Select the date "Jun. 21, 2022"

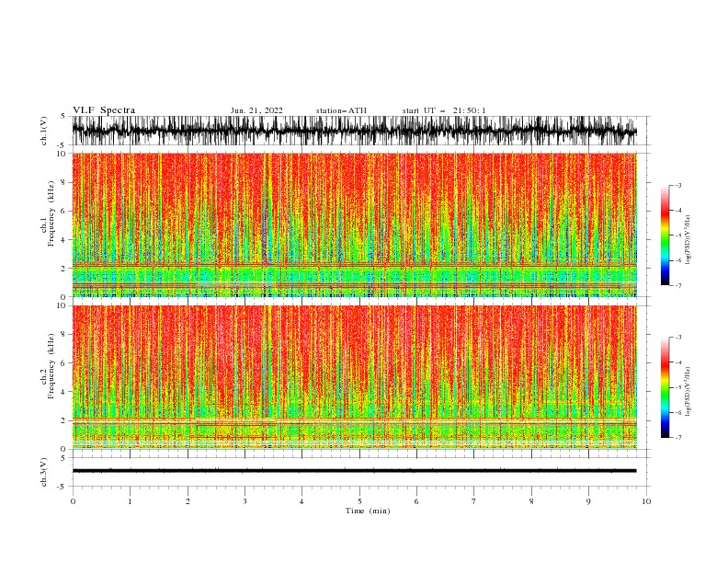[x=256, y=110]
